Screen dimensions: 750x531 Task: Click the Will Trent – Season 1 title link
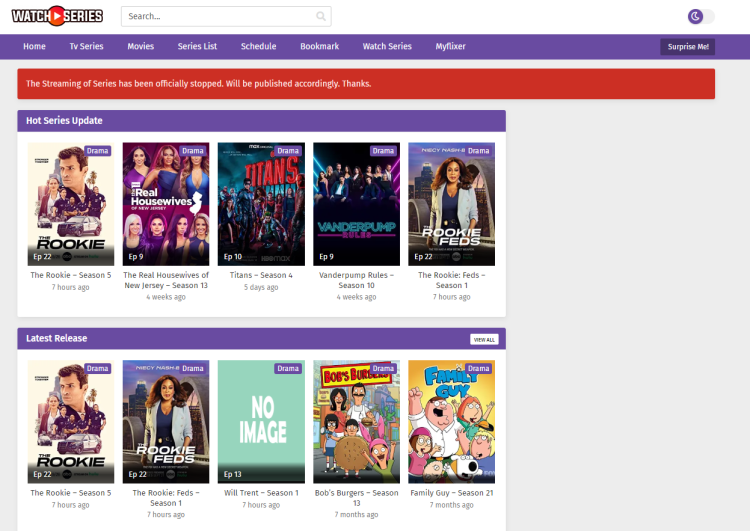pyautogui.click(x=261, y=492)
